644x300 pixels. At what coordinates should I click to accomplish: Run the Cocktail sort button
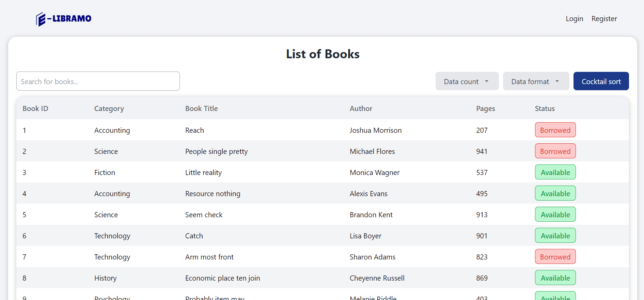click(x=601, y=81)
